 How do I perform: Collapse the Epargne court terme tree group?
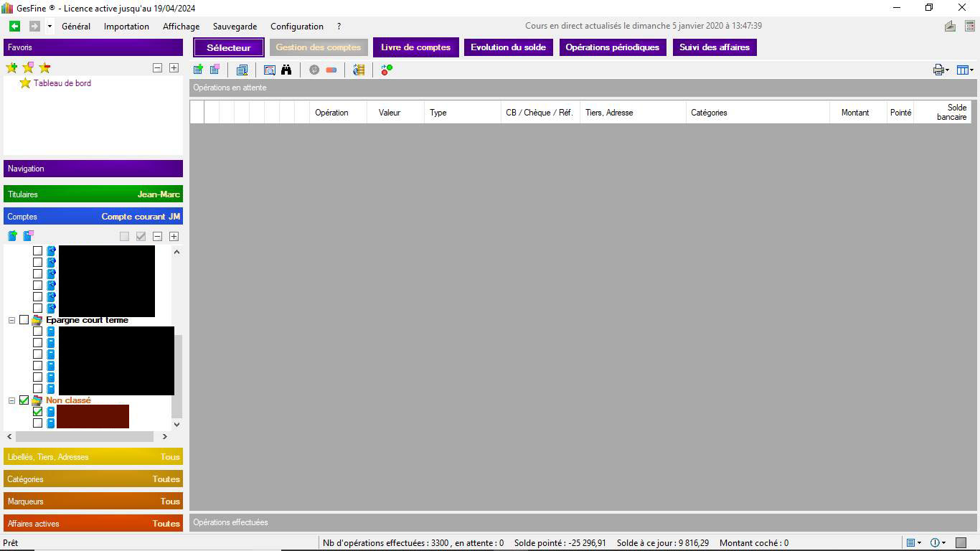pos(11,320)
